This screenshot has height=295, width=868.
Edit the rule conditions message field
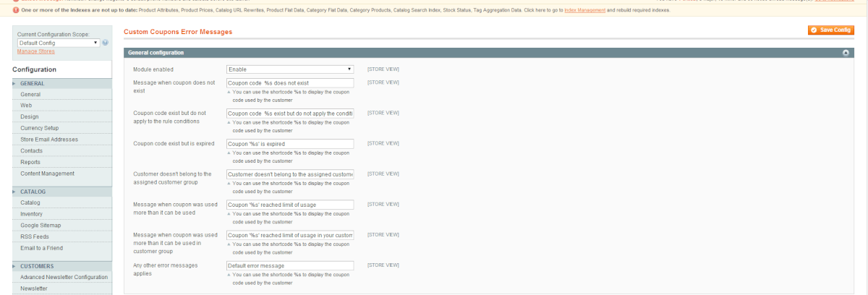coord(290,114)
